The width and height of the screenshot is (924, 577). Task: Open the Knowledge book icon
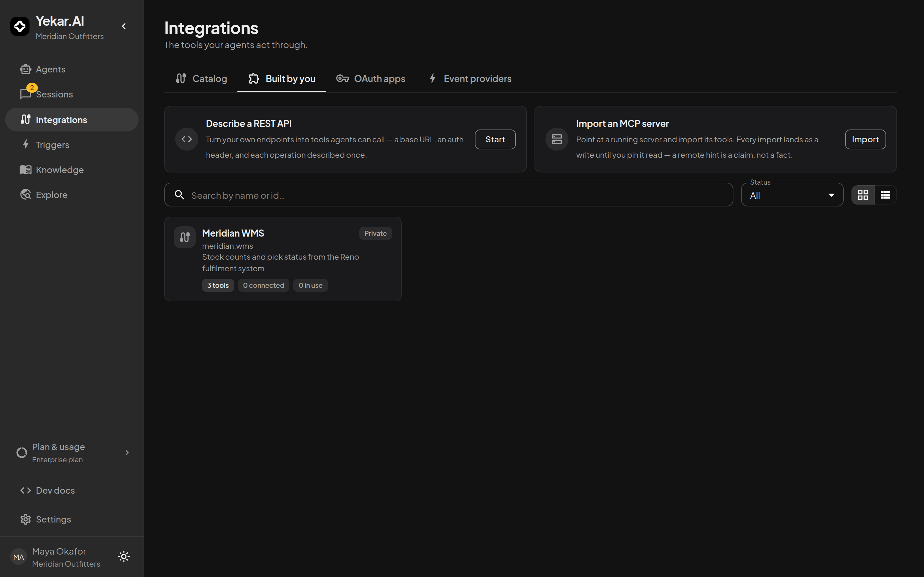pyautogui.click(x=26, y=170)
